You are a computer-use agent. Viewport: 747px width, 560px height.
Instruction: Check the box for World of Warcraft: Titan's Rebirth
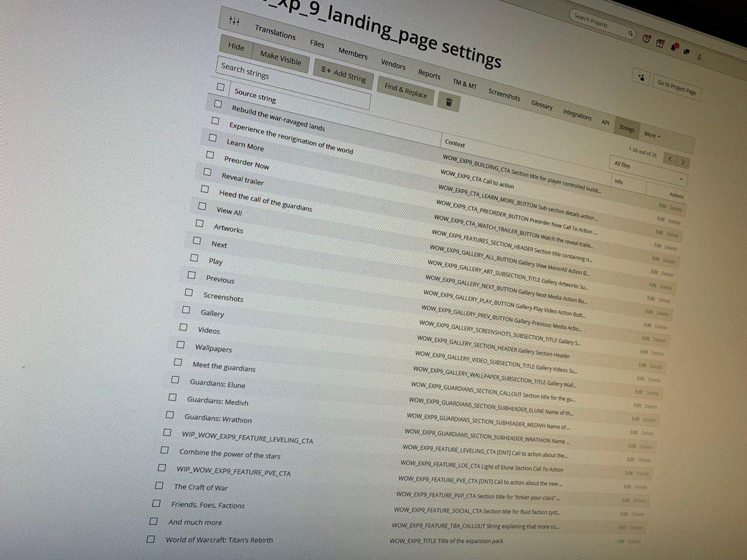point(151,539)
